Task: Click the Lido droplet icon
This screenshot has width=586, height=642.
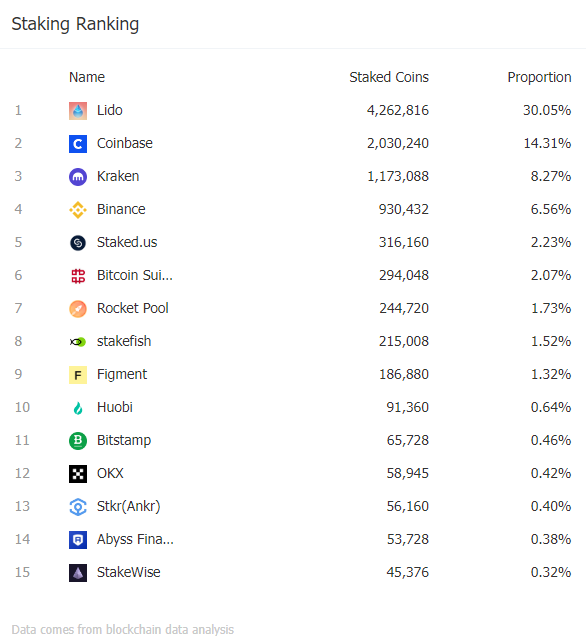Action: [x=78, y=111]
